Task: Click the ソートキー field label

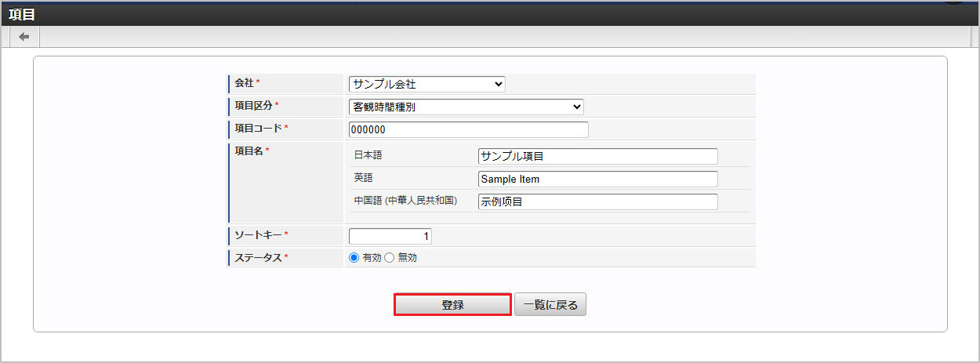Action: click(x=258, y=234)
